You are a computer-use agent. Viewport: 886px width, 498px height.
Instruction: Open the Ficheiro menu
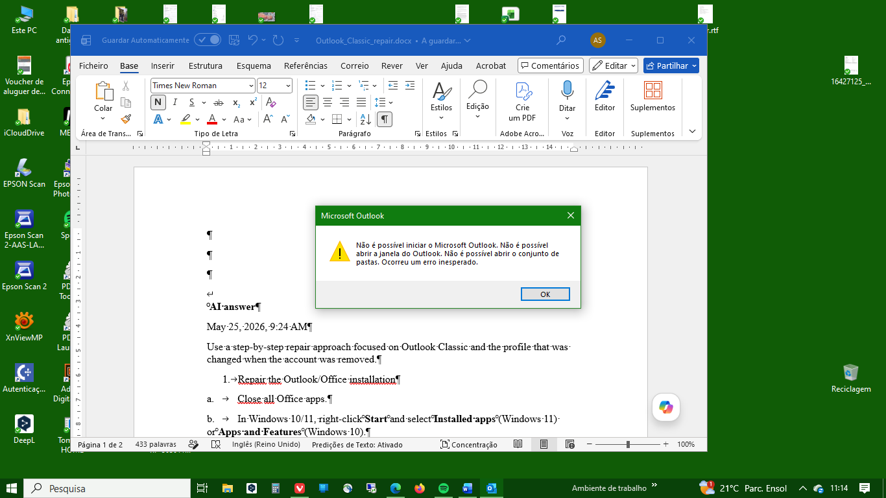pos(93,66)
